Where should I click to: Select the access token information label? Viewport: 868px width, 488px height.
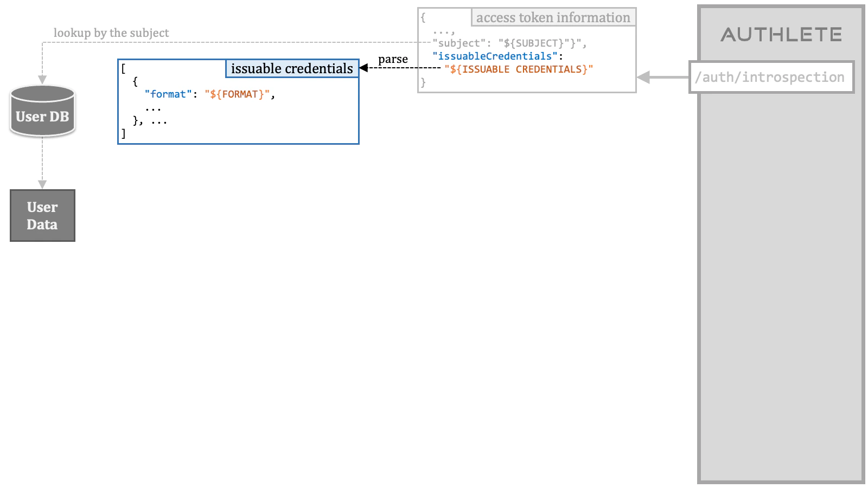(x=553, y=17)
